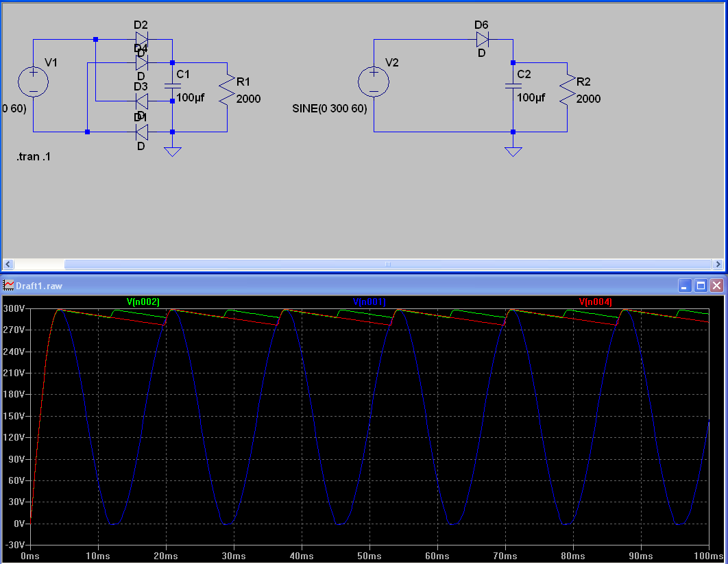Click the 2000 value of R2
The width and height of the screenshot is (728, 564).
(x=588, y=99)
